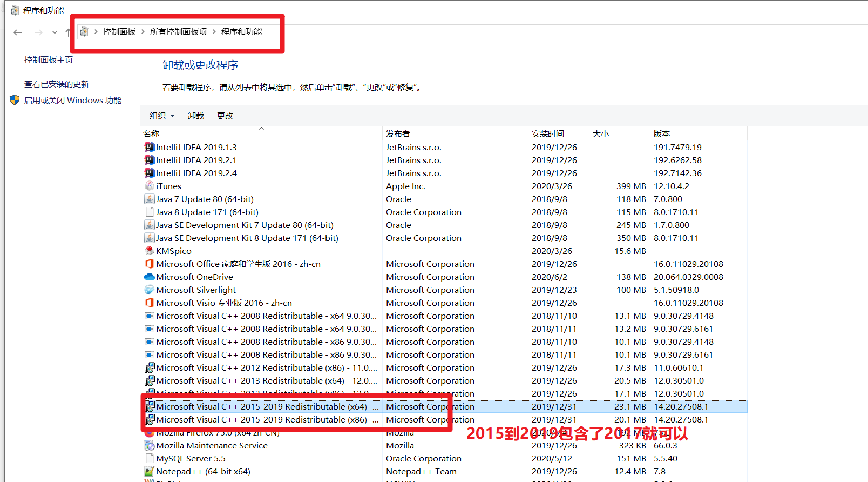Click the Microsoft Office 家庭和学生版 2016 icon
The height and width of the screenshot is (482, 868).
150,264
